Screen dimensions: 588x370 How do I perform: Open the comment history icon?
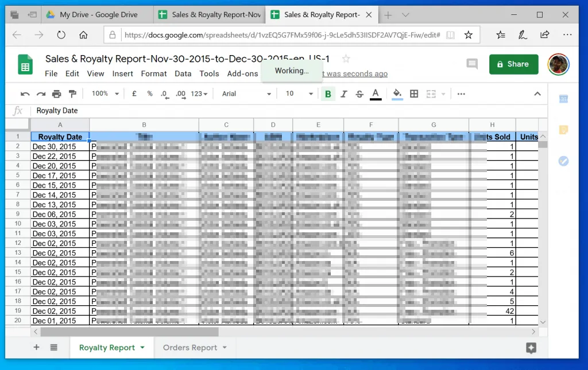(472, 64)
